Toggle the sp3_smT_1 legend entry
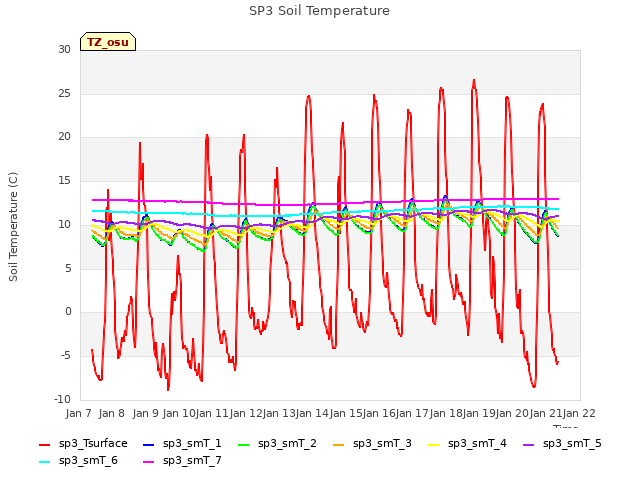 182,444
